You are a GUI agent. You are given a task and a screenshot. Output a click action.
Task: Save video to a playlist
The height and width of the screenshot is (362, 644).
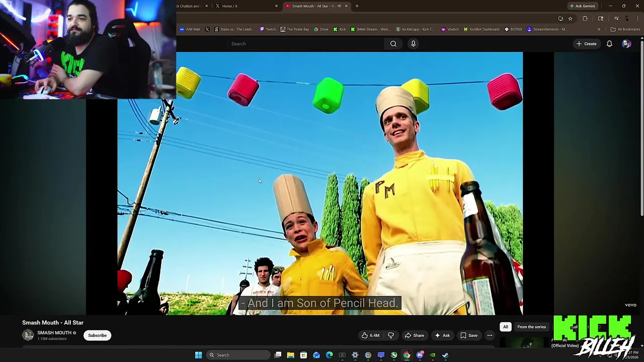pyautogui.click(x=469, y=335)
